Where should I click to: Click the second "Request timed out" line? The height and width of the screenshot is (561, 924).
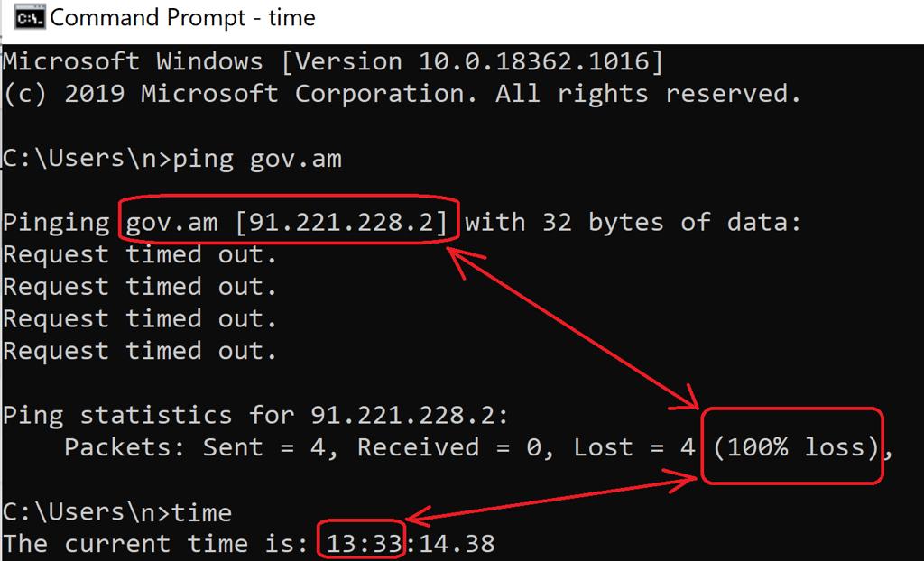[140, 287]
